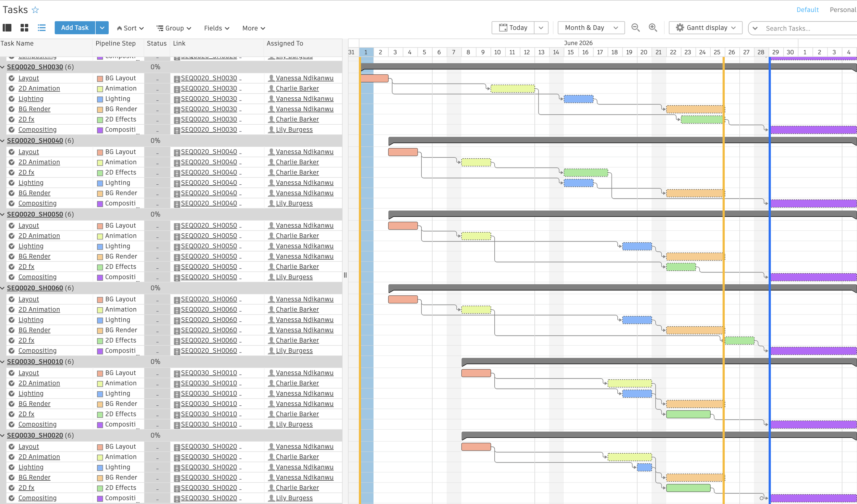Collapse the SEQ0020_SH0060 group
The image size is (857, 504).
click(3, 288)
